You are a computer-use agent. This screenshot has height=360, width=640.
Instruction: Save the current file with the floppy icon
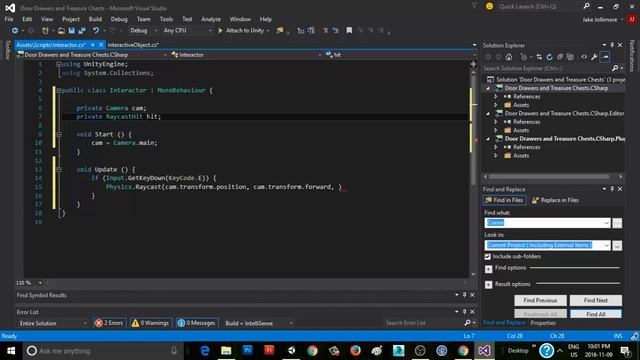click(71, 31)
